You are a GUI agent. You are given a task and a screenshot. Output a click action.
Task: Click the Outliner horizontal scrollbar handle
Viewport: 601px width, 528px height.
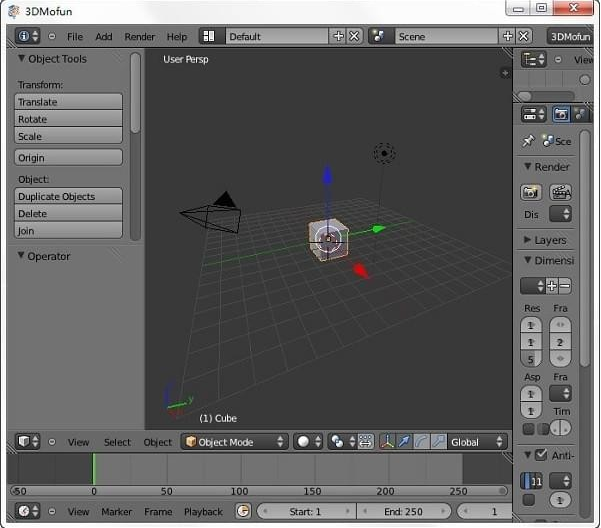tap(525, 96)
